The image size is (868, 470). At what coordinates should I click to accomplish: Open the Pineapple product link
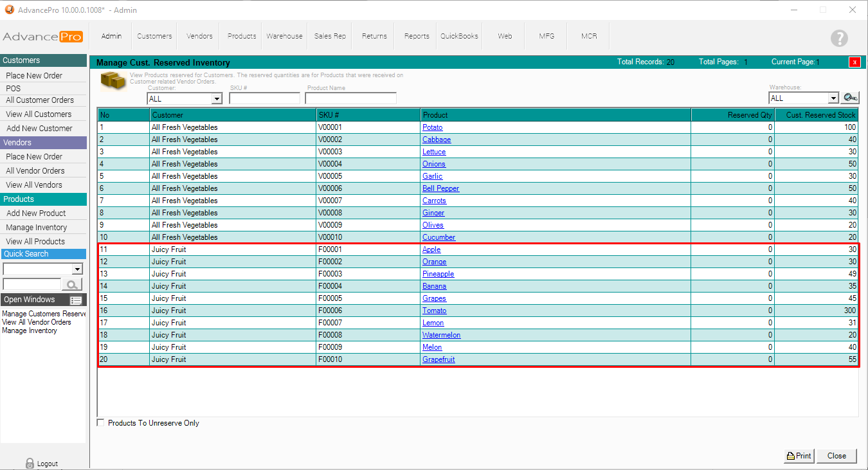pos(438,274)
